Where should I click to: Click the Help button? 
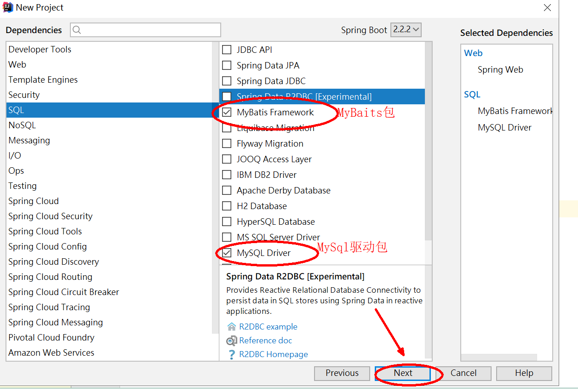pos(524,373)
